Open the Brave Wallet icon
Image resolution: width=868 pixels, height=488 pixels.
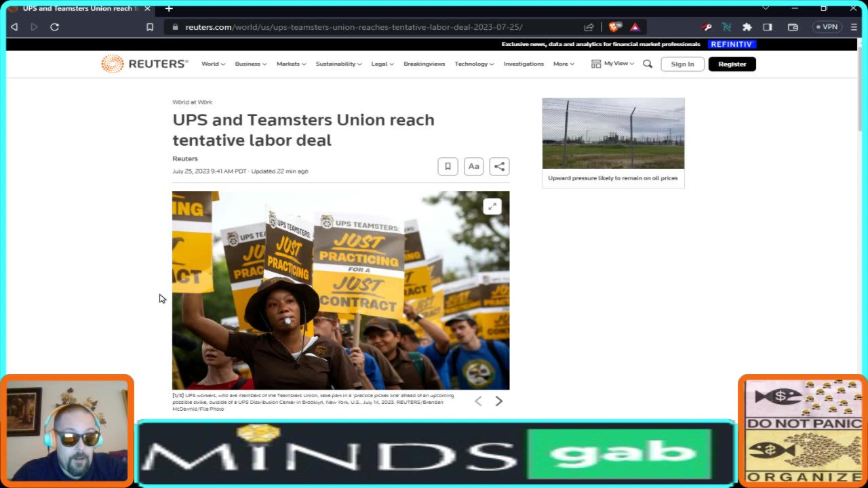coord(793,27)
